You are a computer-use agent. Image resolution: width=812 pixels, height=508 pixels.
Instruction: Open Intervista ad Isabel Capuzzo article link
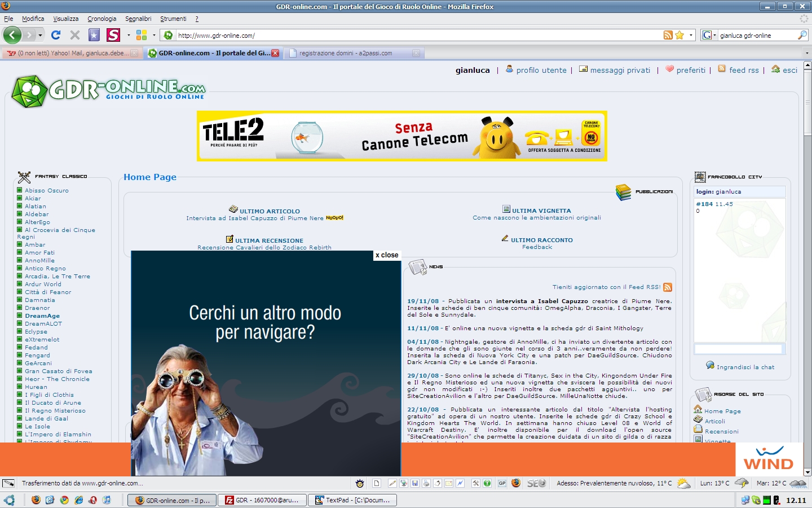(x=255, y=218)
